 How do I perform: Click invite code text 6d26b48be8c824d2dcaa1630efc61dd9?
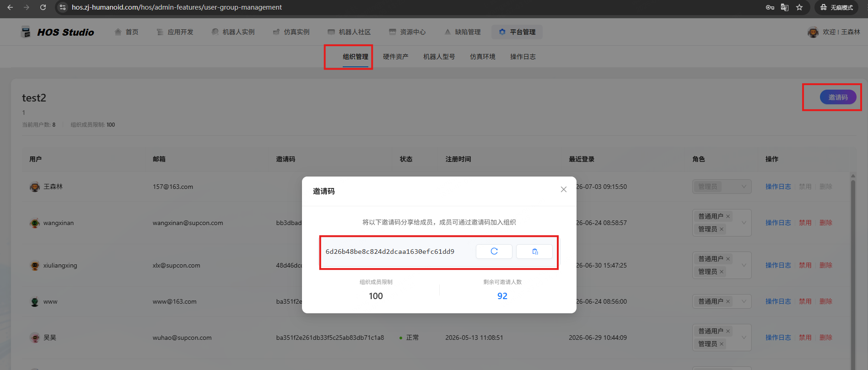coord(390,252)
